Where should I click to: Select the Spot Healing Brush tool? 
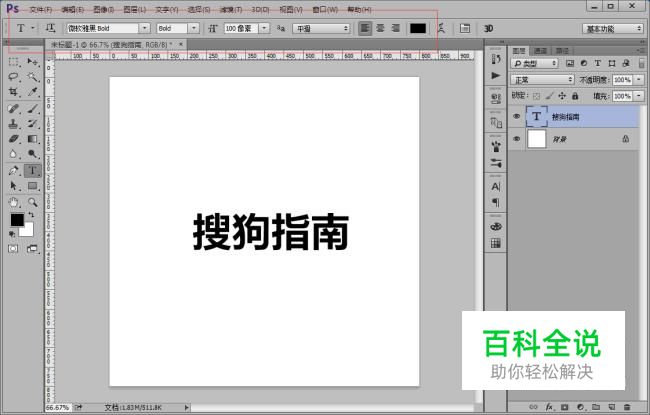pos(13,109)
